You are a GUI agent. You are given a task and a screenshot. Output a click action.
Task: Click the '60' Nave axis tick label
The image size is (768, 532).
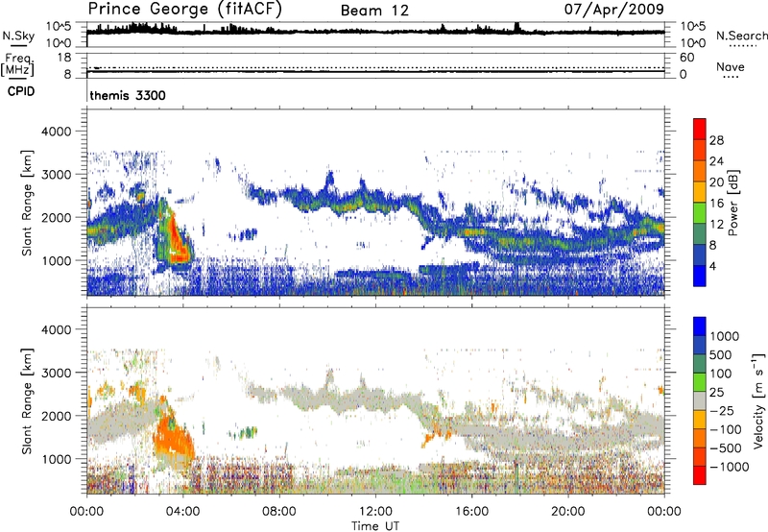pyautogui.click(x=686, y=58)
